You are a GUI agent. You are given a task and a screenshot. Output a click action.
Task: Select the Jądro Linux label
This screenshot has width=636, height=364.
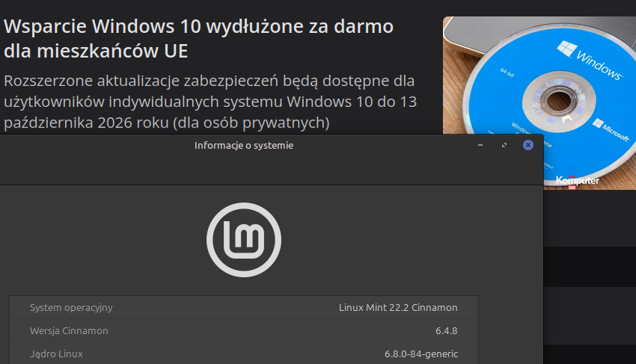coord(56,354)
